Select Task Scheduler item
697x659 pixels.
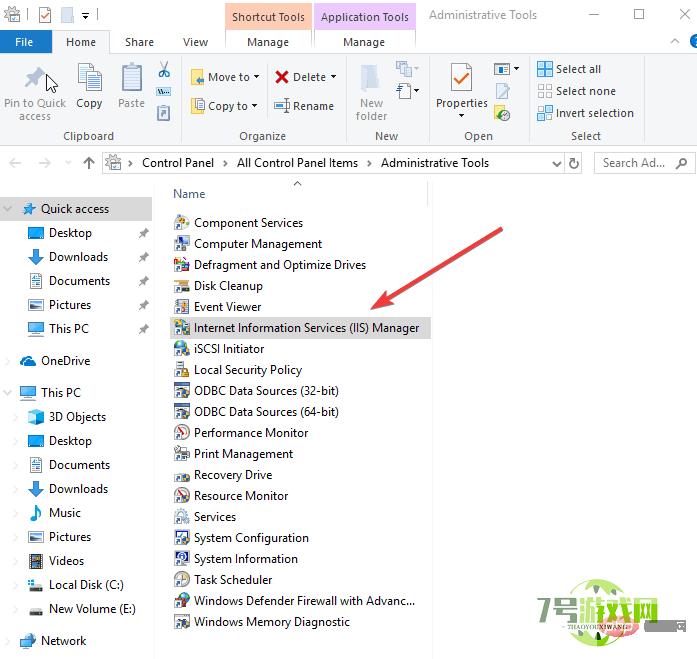[x=233, y=580]
